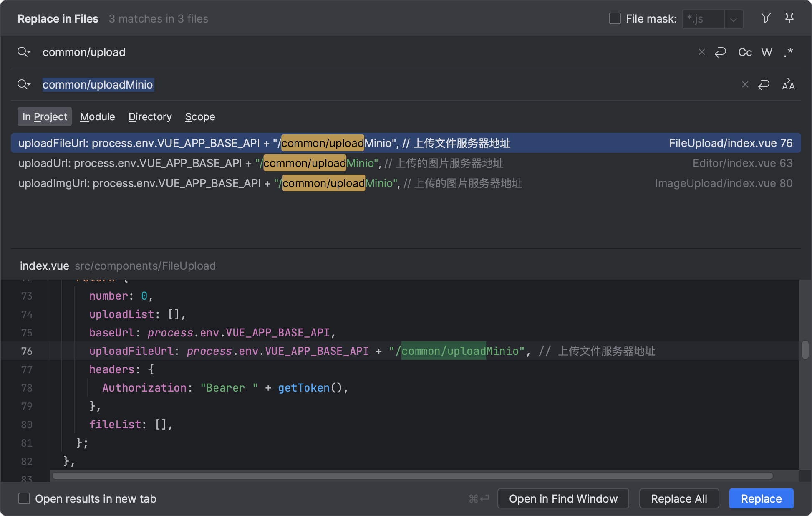812x516 pixels.
Task: Expand the File mask dropdown arrow
Action: (734, 19)
